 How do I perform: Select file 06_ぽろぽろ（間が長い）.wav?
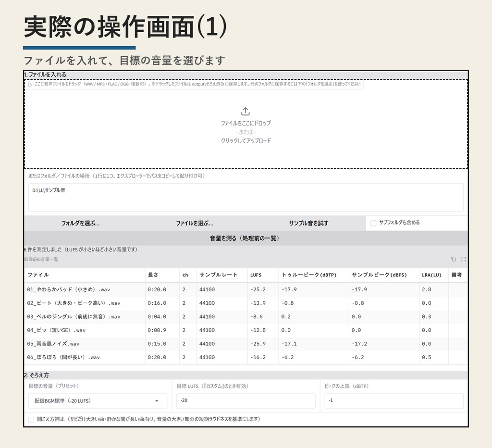point(63,357)
